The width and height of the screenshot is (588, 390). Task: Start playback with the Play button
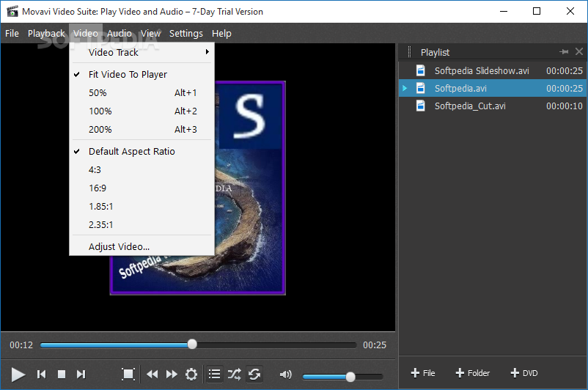pos(18,375)
